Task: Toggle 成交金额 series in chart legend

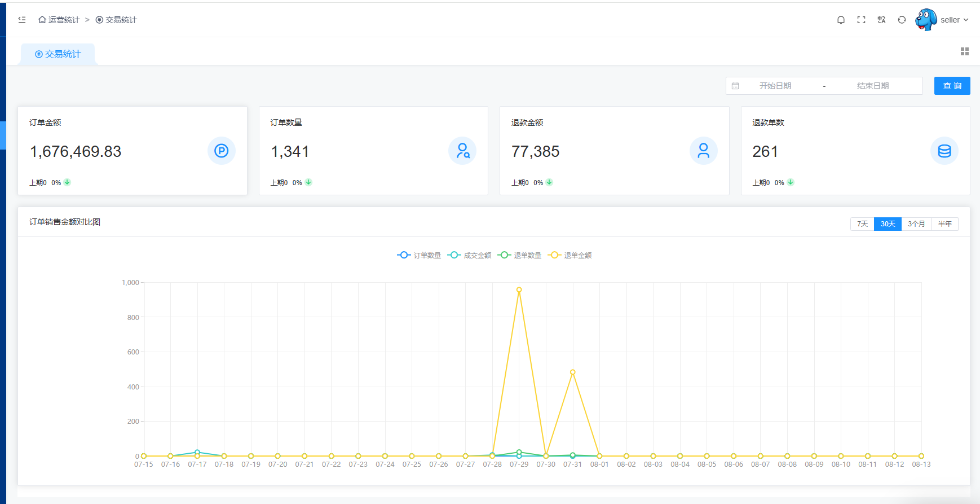Action: [470, 255]
